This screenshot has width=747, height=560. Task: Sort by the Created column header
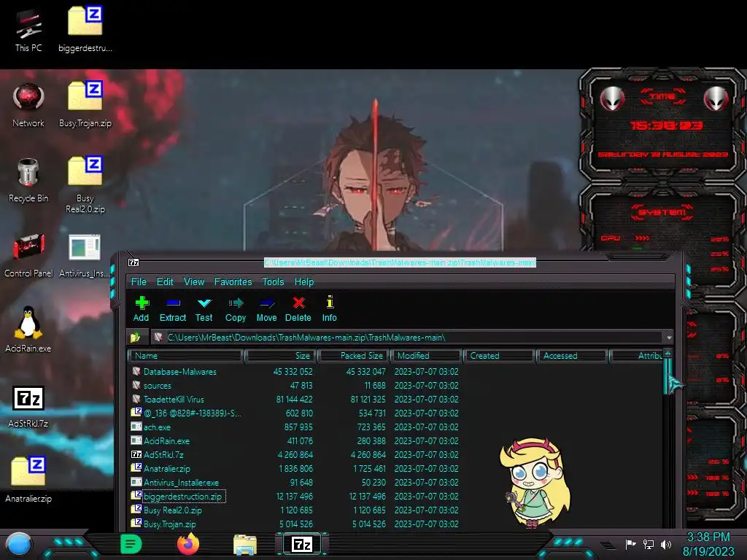click(x=499, y=356)
